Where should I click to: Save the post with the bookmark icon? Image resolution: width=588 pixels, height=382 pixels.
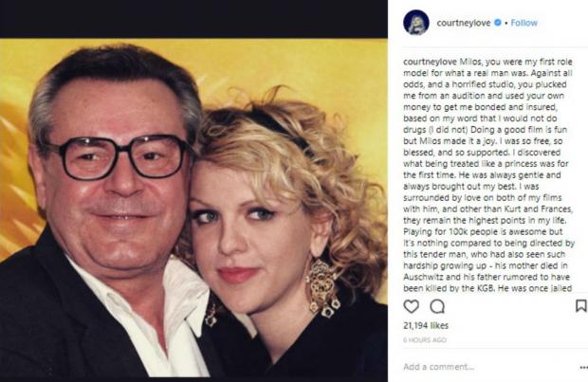[580, 306]
